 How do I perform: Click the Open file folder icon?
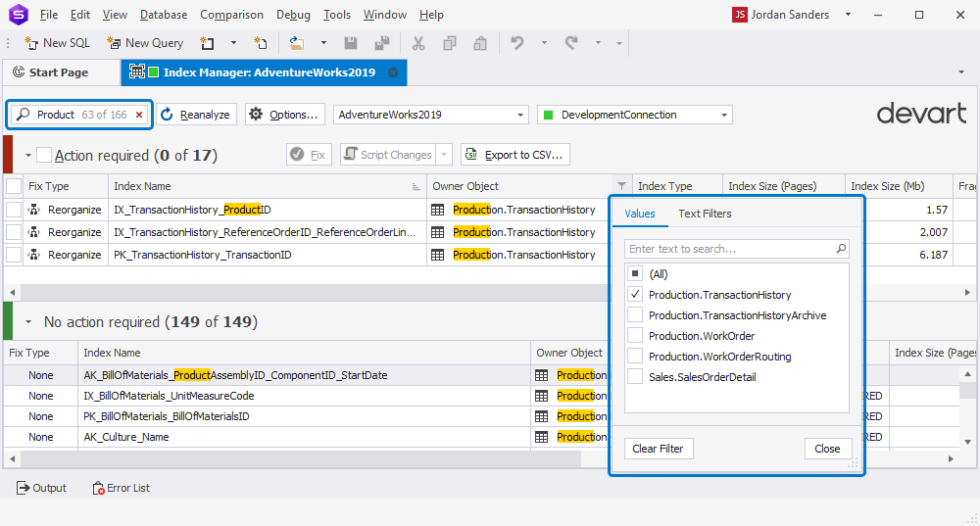[296, 43]
